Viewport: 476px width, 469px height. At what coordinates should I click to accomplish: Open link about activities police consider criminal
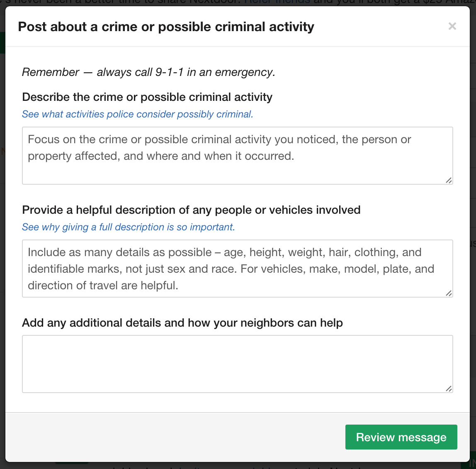(x=138, y=114)
